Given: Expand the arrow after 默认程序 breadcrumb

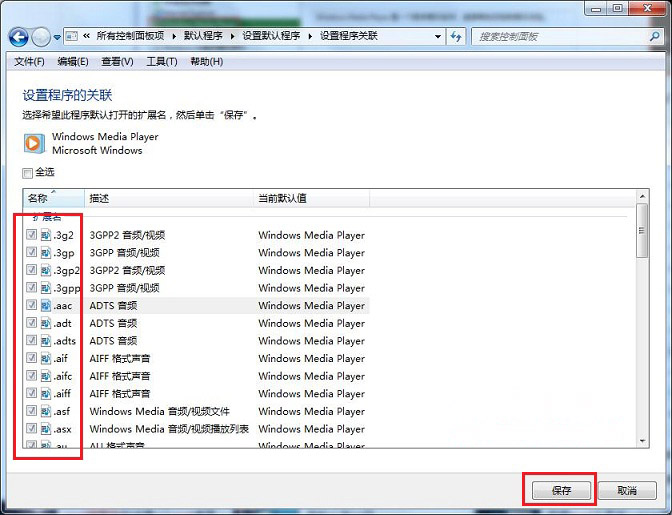Looking at the screenshot, I should coord(233,36).
